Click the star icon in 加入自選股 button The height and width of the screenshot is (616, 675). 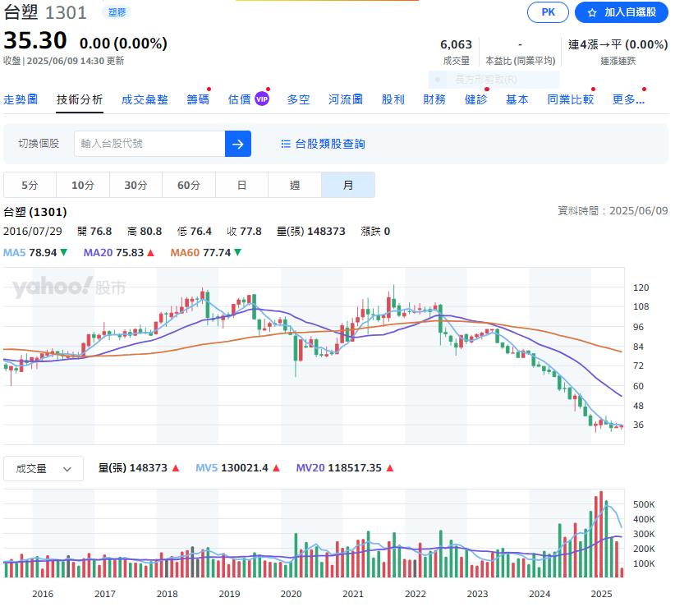[x=592, y=13]
